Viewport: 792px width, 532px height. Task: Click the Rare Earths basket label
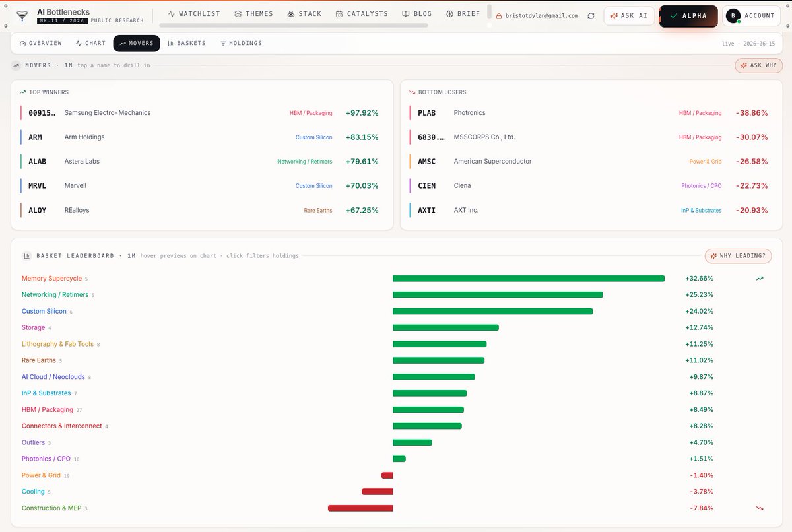tap(39, 360)
